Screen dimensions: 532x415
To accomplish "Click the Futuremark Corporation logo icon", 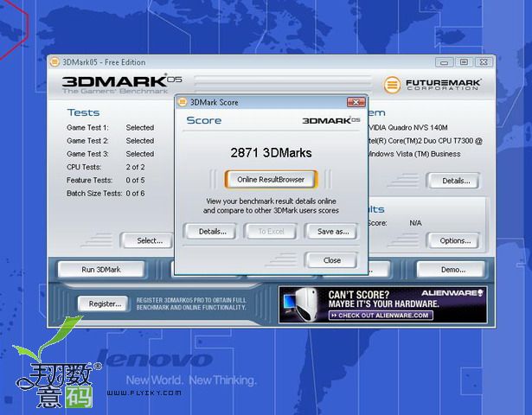I will tap(392, 85).
